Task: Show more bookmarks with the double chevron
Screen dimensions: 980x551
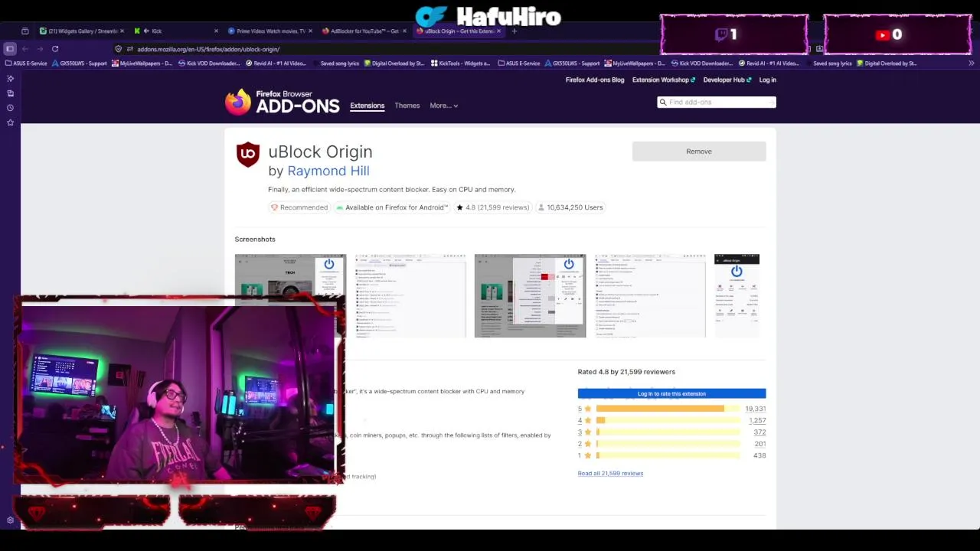Action: tap(972, 64)
